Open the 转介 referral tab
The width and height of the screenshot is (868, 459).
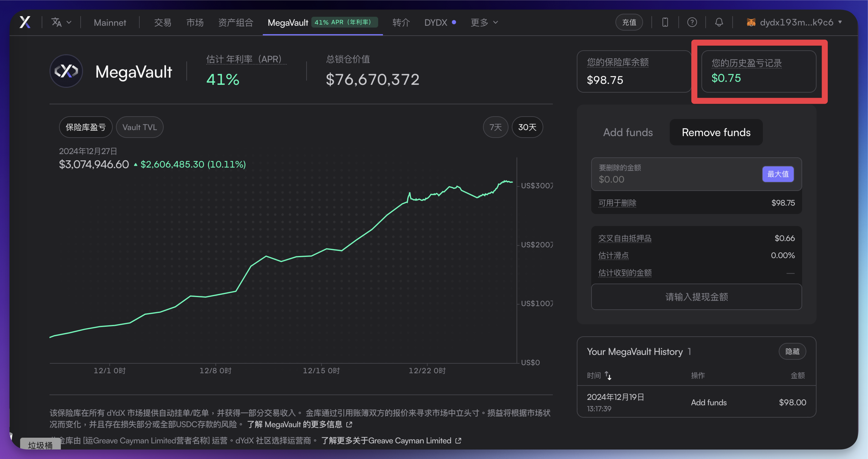click(x=401, y=22)
